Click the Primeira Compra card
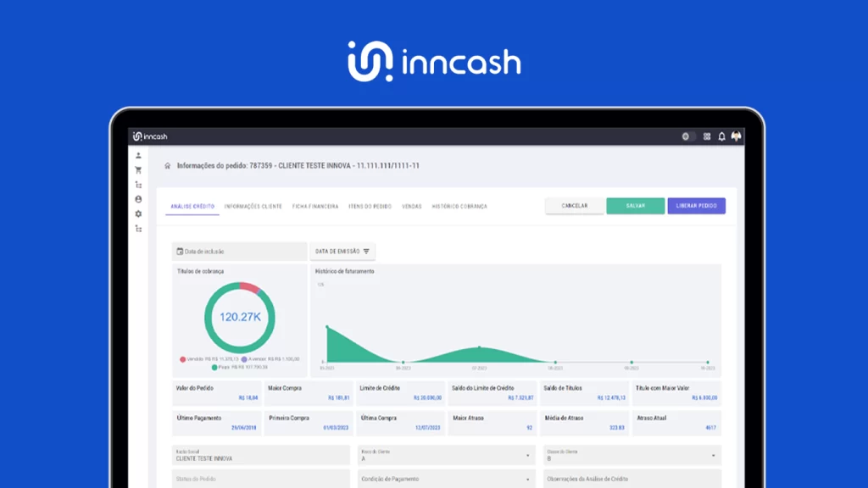 (x=309, y=423)
